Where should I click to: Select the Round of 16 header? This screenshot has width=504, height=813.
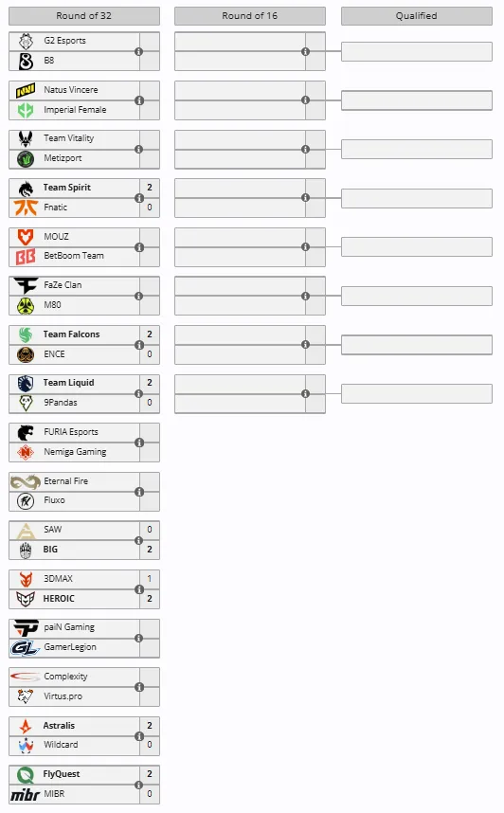(250, 15)
